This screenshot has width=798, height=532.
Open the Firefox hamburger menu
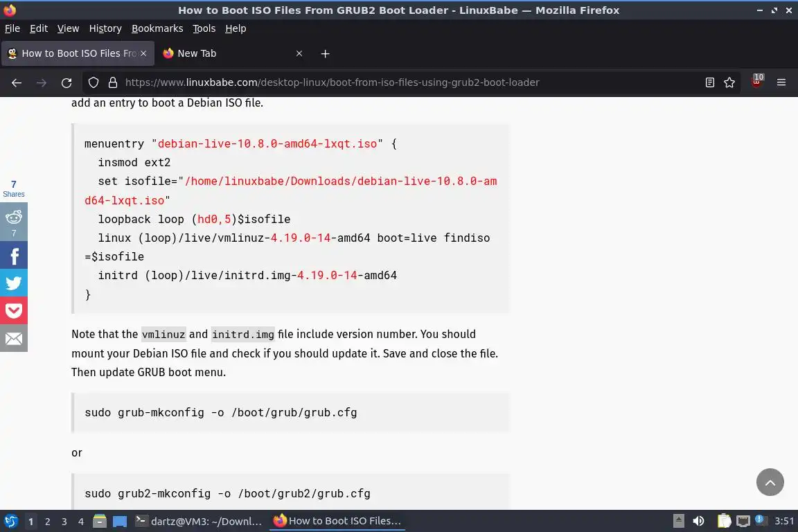781,82
